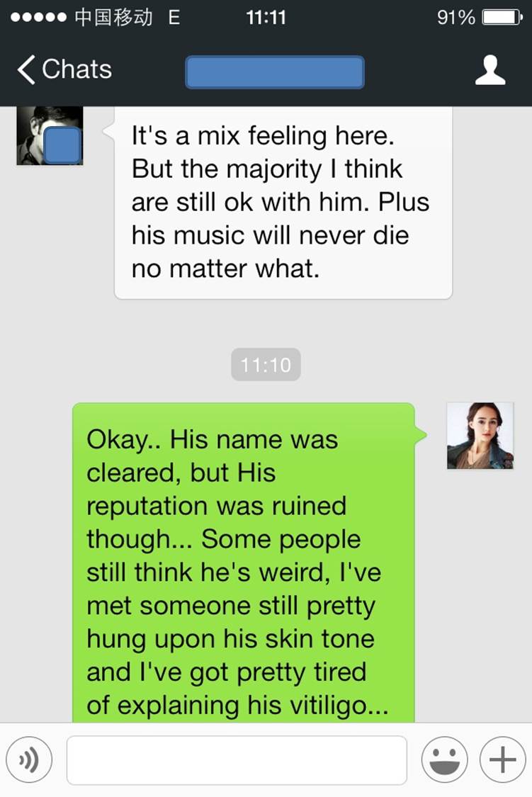Viewport: 532px width, 797px height.
Task: Switch to voice message input
Action: click(29, 760)
